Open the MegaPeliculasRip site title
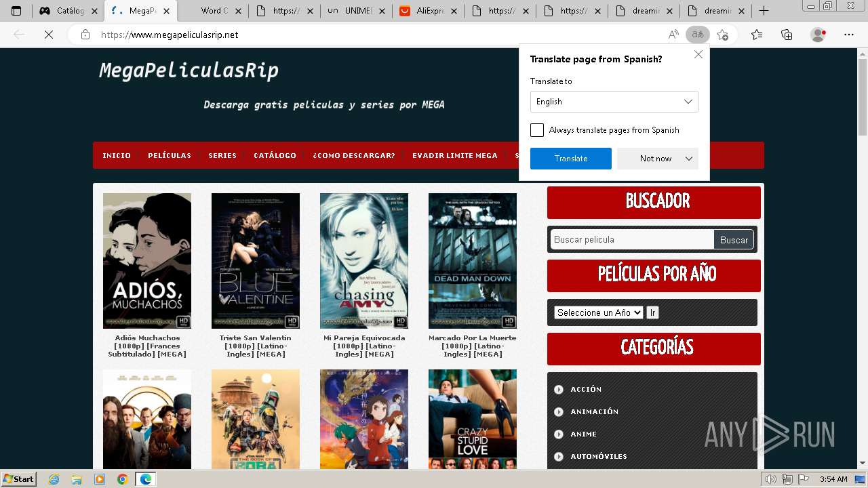The image size is (868, 488). [x=189, y=70]
